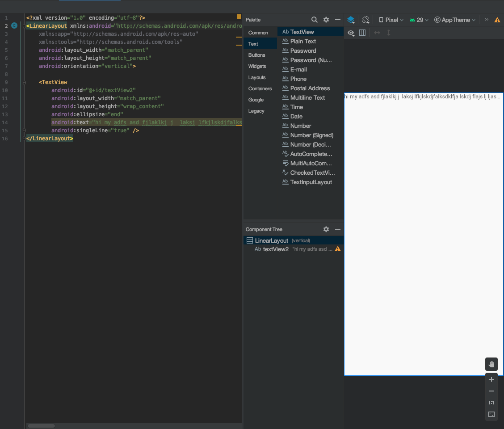The height and width of the screenshot is (429, 504).
Task: Select the Google palette category
Action: tap(260, 100)
